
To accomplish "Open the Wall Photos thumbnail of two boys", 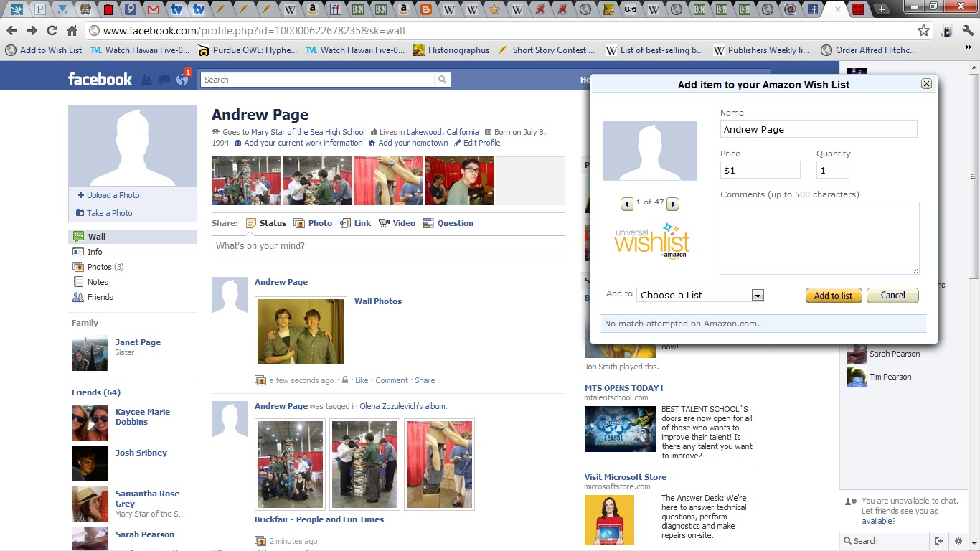I will point(301,331).
